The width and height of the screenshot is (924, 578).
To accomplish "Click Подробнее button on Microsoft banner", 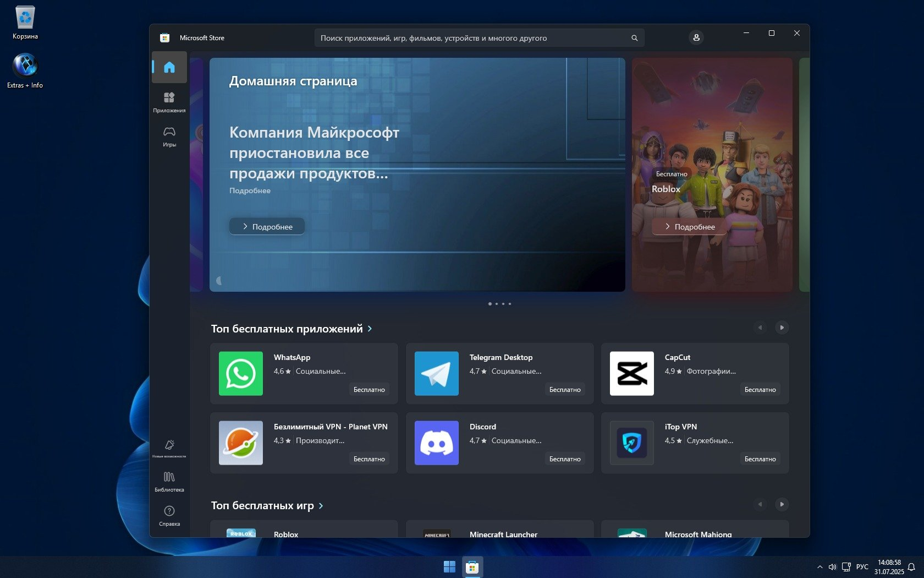I will tap(267, 226).
